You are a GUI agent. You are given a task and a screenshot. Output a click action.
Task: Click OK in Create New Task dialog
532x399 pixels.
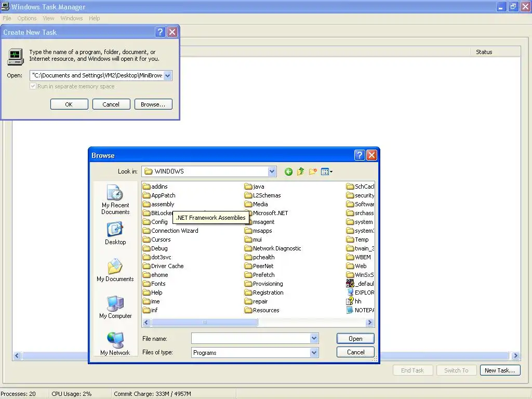[69, 104]
